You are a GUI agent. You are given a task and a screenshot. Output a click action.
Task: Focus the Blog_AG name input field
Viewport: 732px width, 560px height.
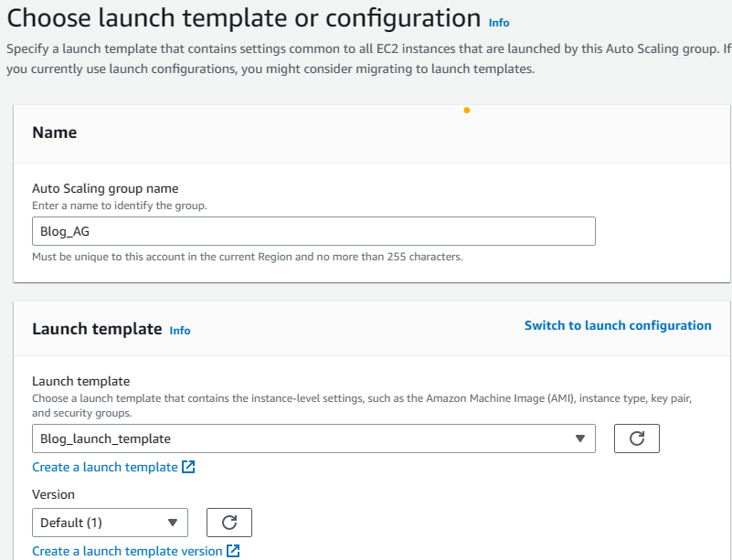(313, 231)
